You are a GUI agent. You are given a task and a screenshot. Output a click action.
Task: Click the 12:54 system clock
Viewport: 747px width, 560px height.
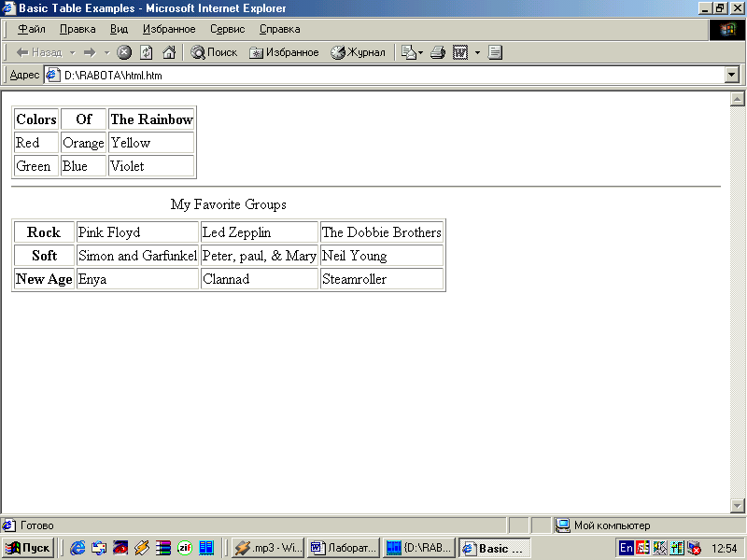coord(725,549)
